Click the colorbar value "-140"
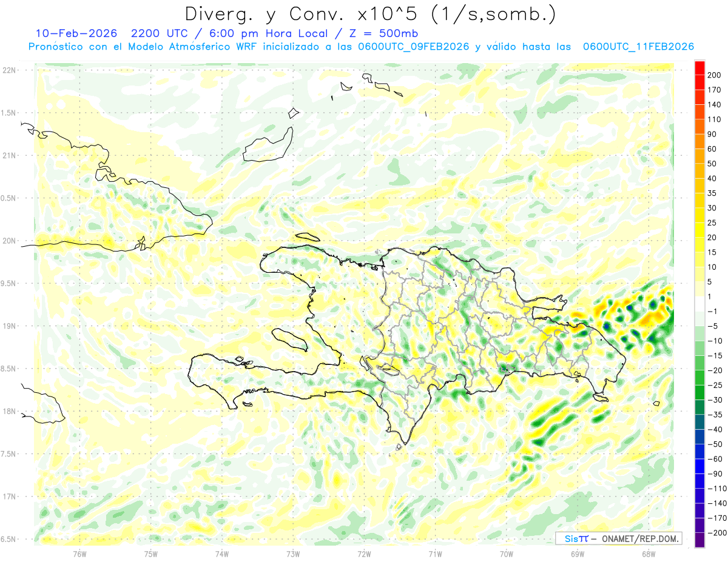Image resolution: width=728 pixels, height=562 pixels. click(x=718, y=503)
